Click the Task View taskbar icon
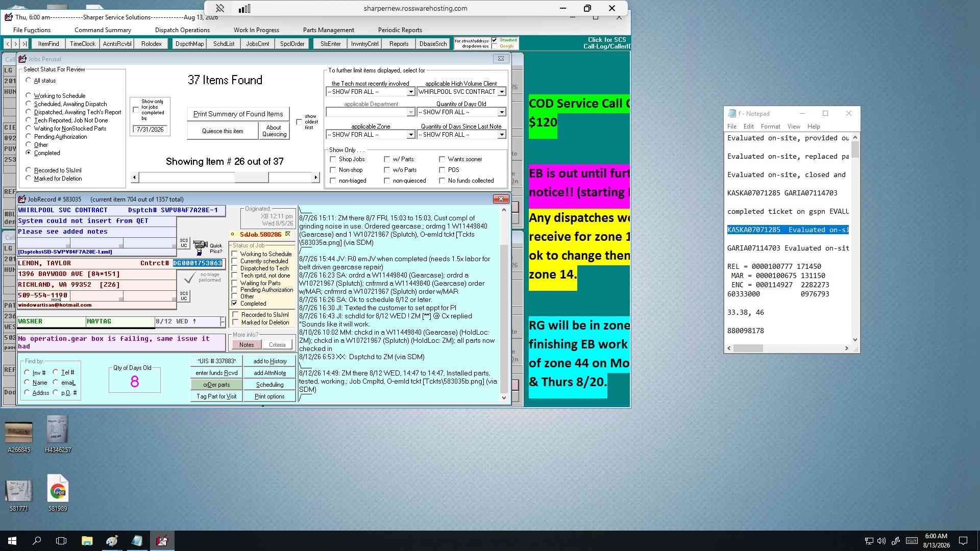 click(61, 541)
